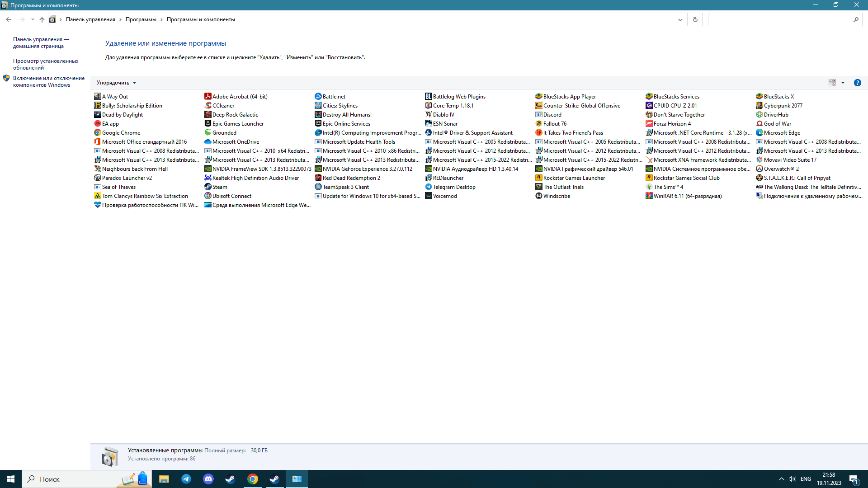Click Панель управления breadcrumb

click(x=90, y=19)
